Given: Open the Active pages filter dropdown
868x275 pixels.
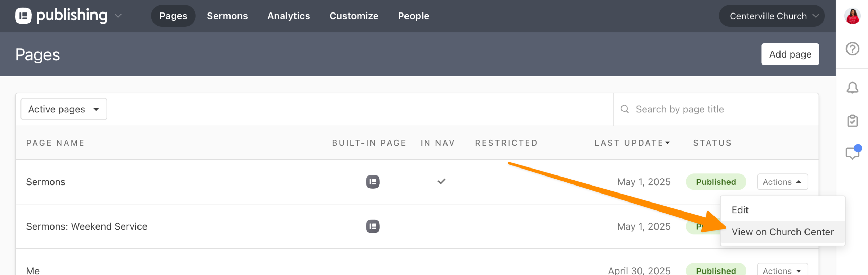Looking at the screenshot, I should (x=64, y=109).
